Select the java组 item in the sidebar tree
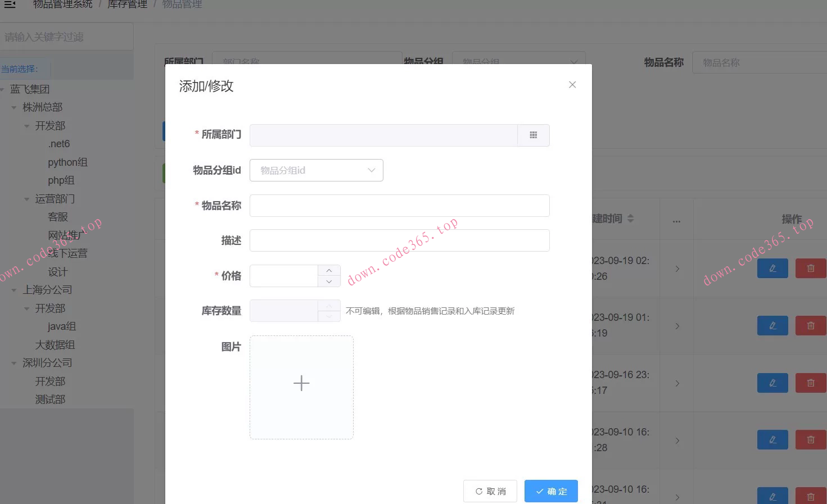827x504 pixels. (x=62, y=326)
